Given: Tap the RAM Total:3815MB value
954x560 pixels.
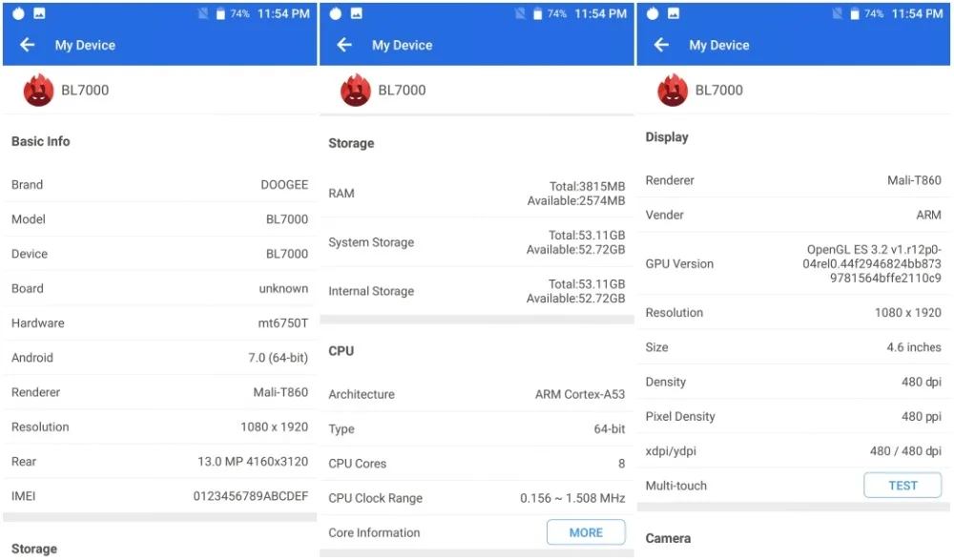Looking at the screenshot, I should coord(587,186).
